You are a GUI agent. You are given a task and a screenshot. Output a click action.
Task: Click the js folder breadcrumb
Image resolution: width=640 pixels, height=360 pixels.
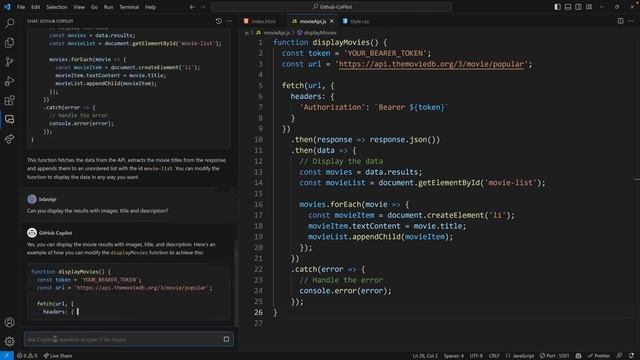247,33
